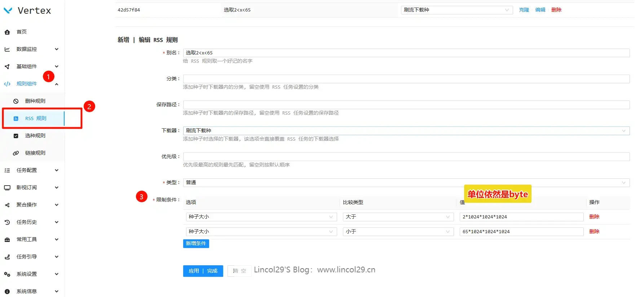Click the gears icon for 系统设置
Screen dimensions: 644x297
pyautogui.click(x=7, y=274)
